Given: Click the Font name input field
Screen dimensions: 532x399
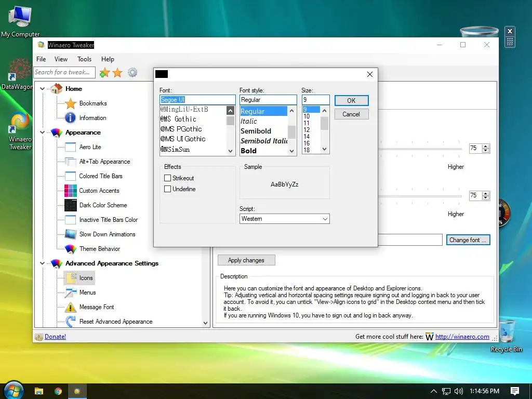Looking at the screenshot, I should click(197, 100).
